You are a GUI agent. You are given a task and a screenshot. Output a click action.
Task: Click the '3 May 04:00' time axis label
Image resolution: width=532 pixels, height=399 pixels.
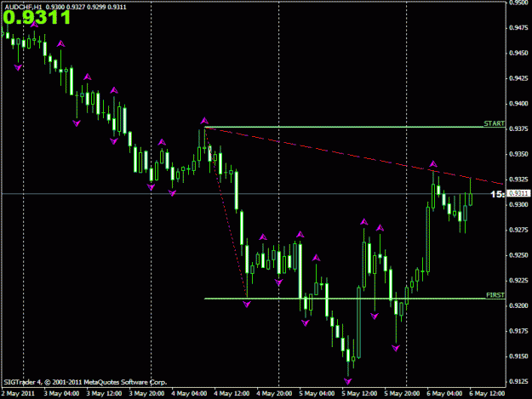click(61, 394)
